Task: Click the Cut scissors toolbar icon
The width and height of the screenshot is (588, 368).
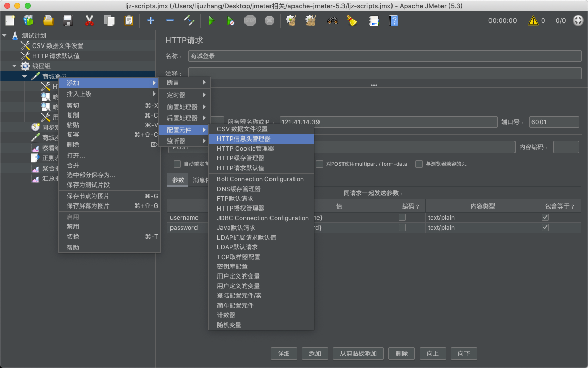Action: tap(89, 20)
